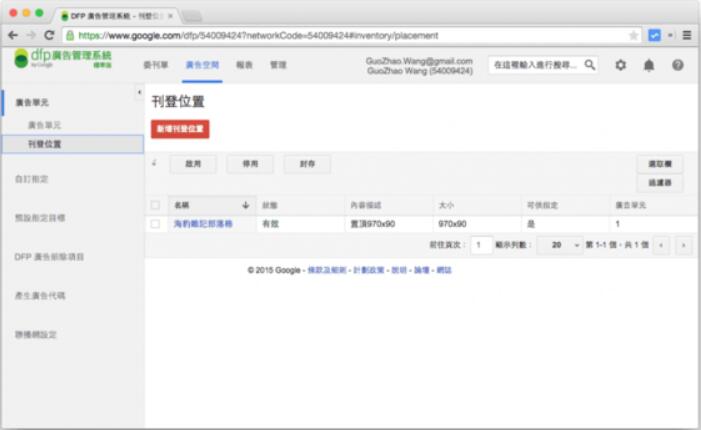Open the rows-per-page dropdown showing 20
701x430 pixels.
click(559, 245)
